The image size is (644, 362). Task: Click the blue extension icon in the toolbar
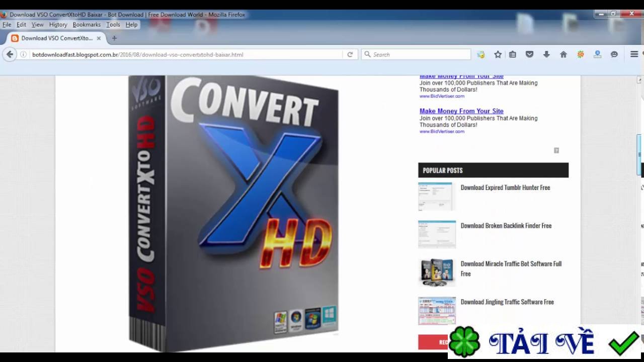point(598,54)
